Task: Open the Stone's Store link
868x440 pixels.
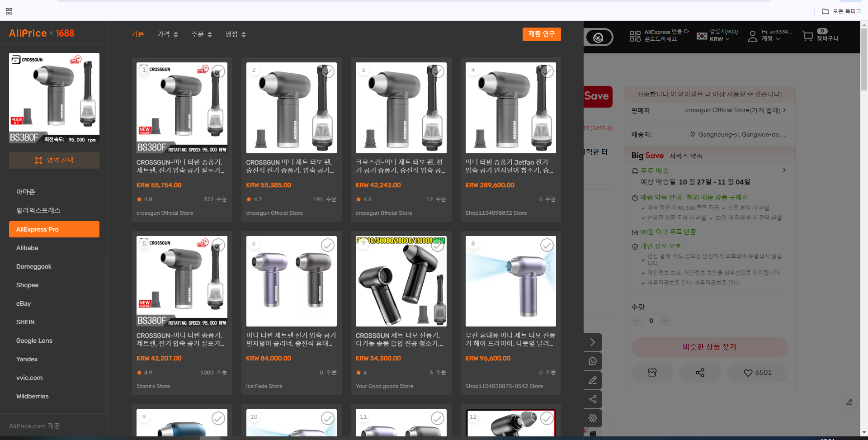Action: (x=153, y=386)
